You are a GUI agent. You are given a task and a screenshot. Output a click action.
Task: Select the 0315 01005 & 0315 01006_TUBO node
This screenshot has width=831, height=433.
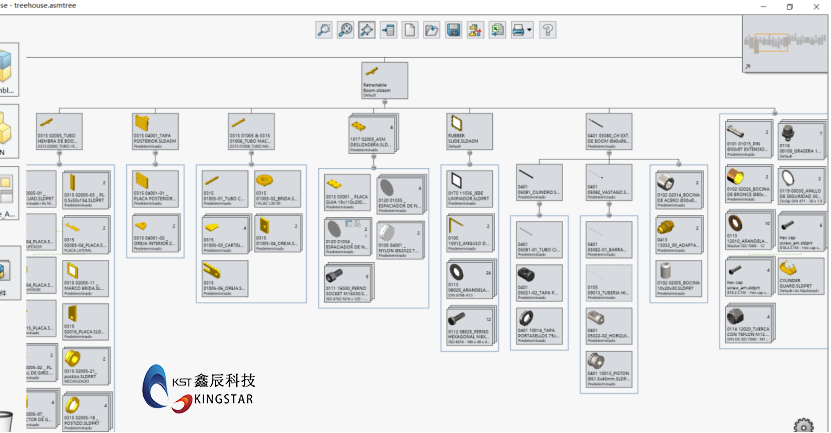click(x=251, y=131)
